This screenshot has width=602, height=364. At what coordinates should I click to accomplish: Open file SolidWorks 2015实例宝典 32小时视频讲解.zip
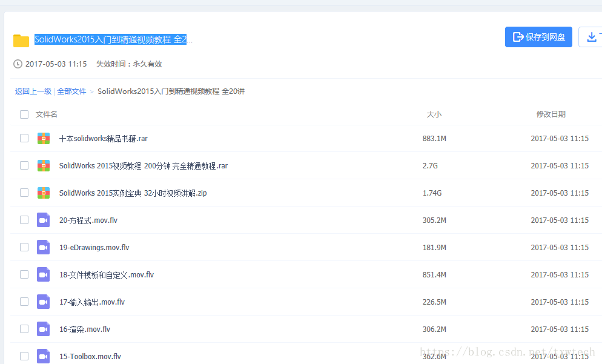(133, 193)
